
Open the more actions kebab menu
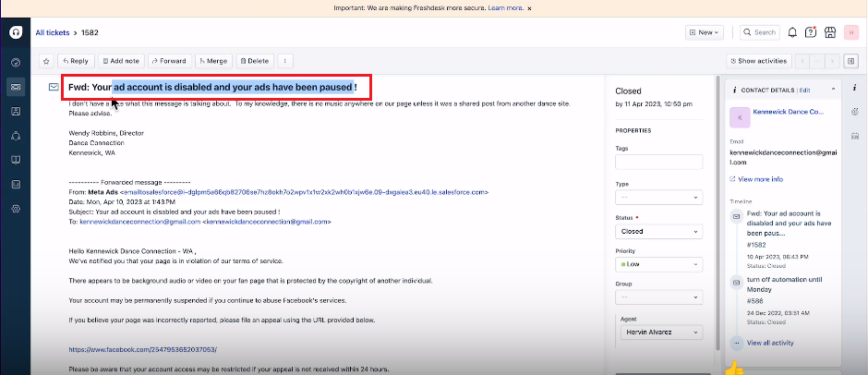point(285,61)
